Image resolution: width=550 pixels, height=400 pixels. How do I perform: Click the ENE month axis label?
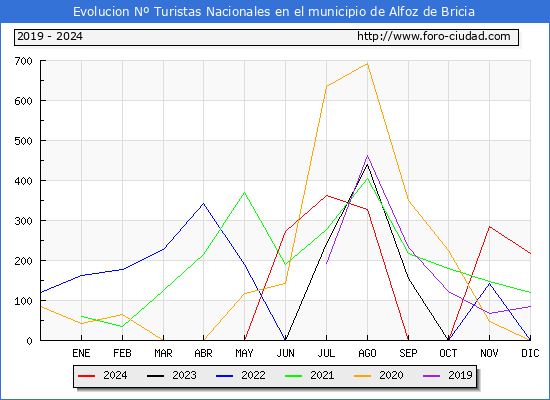click(x=81, y=353)
